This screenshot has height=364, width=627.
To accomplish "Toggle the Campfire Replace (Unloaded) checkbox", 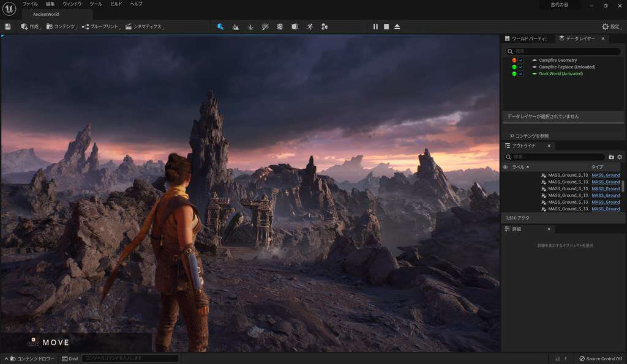I will click(520, 67).
